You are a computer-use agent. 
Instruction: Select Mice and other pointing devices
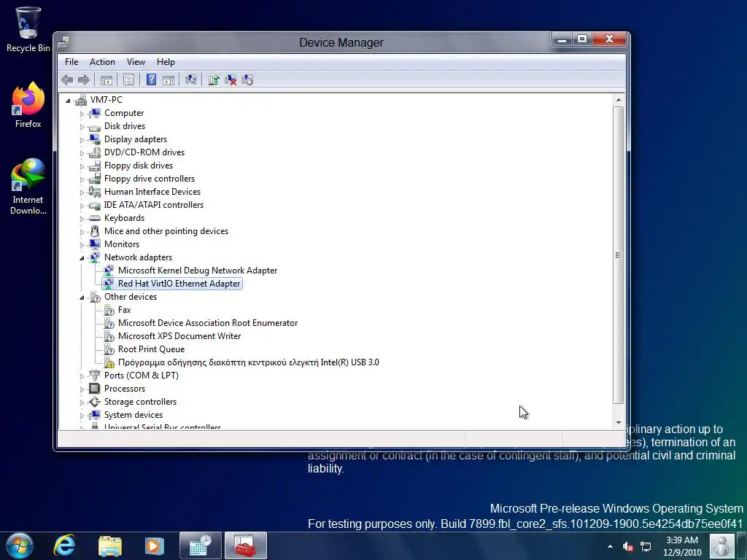(166, 231)
